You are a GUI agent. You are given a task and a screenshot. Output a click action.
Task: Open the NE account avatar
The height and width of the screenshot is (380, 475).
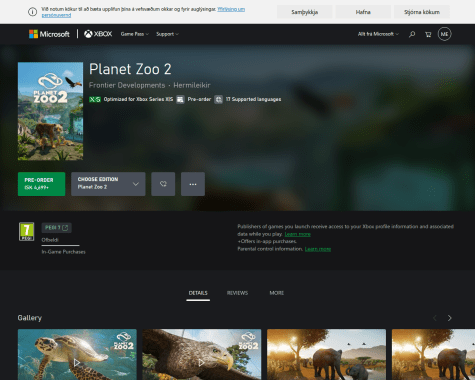[444, 34]
